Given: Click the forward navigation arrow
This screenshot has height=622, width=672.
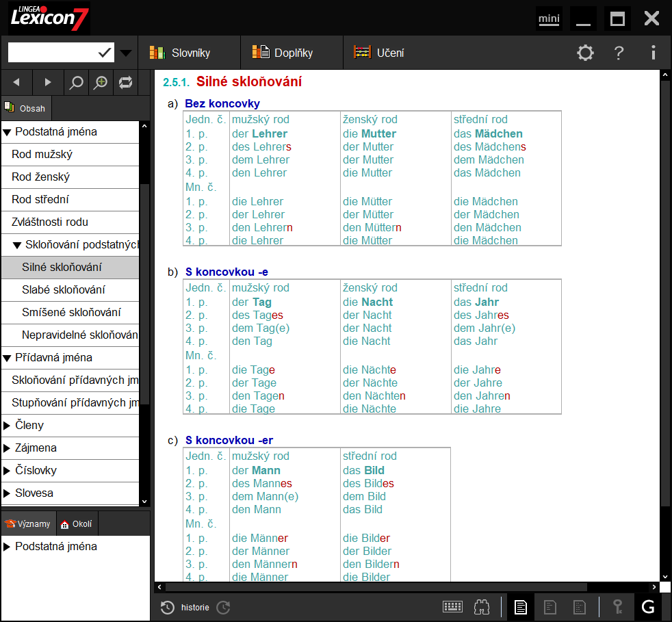Looking at the screenshot, I should tap(48, 82).
